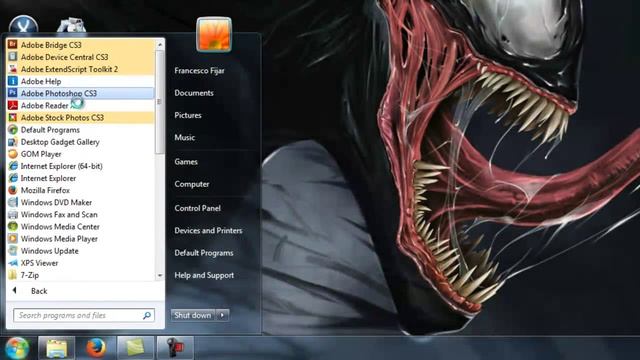Open Computer from Start menu

coord(192,184)
